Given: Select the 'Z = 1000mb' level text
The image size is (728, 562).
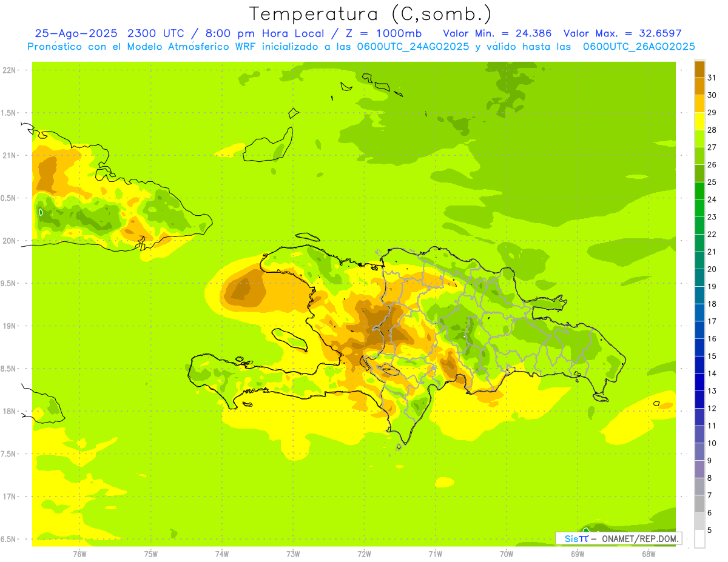Looking at the screenshot, I should [383, 33].
